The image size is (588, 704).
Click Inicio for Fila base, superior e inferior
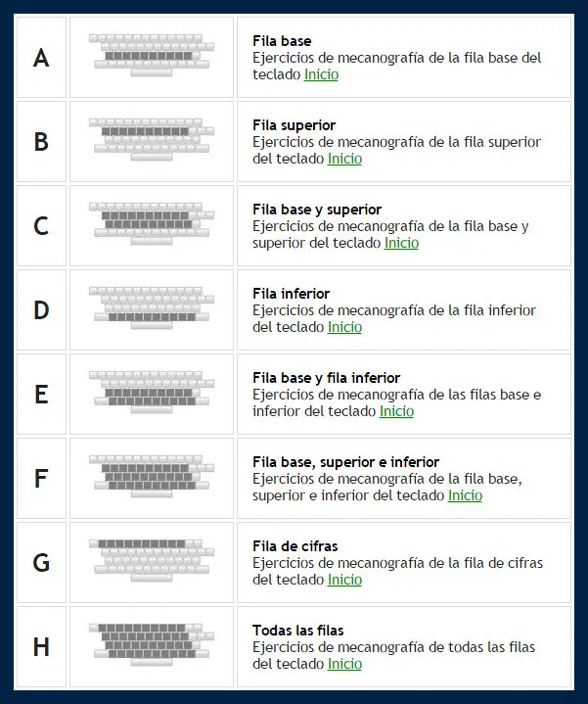[x=465, y=495]
